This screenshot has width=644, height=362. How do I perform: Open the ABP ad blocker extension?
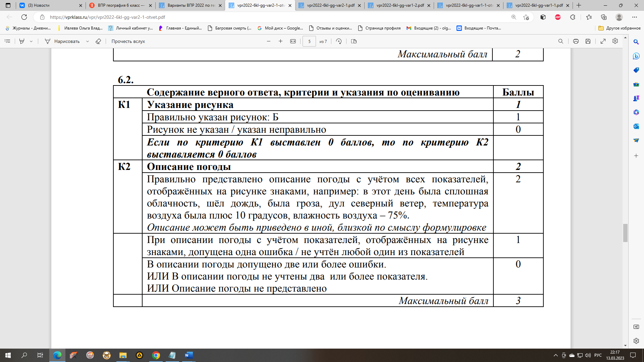click(x=558, y=17)
